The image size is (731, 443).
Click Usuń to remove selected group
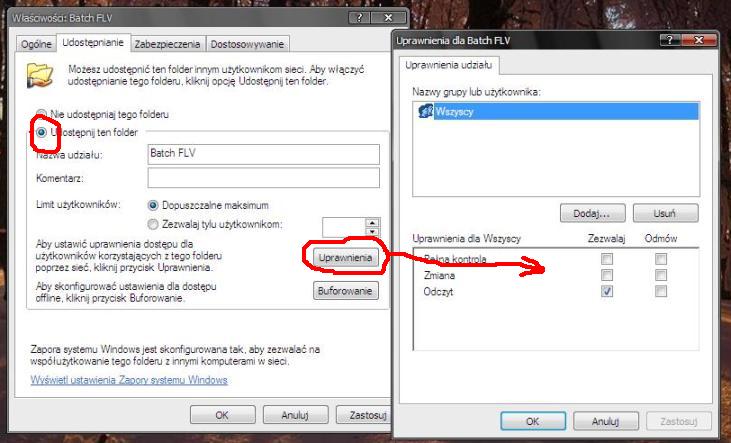(665, 213)
